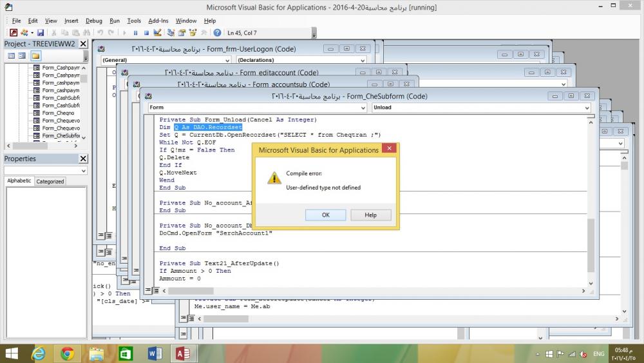644x363 pixels.
Task: Click the Insert UserForm/Module toolbar icon
Action: [24, 32]
